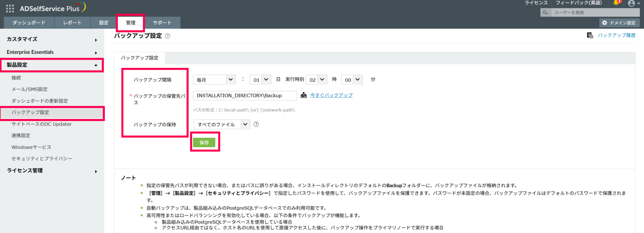644x233 pixels.
Task: Click the gear icon for ドメイン設定
Action: pyautogui.click(x=604, y=23)
